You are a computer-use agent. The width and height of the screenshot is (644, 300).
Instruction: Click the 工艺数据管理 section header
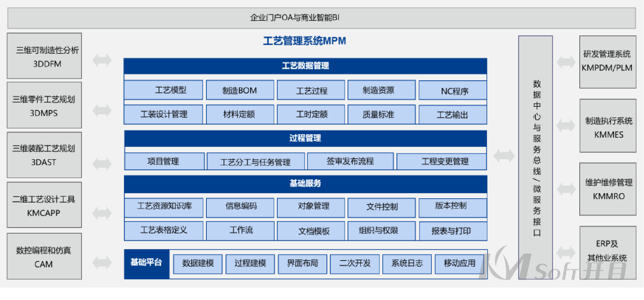(305, 65)
